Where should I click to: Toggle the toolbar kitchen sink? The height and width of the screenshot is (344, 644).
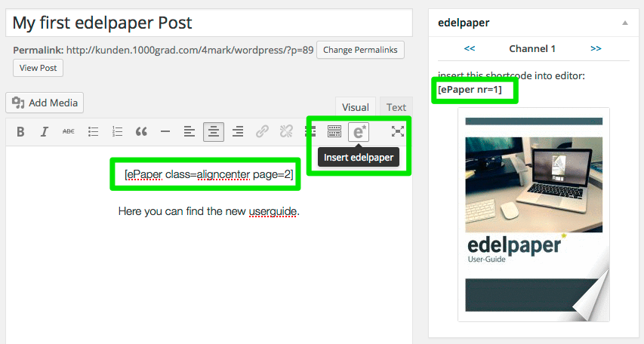point(334,132)
